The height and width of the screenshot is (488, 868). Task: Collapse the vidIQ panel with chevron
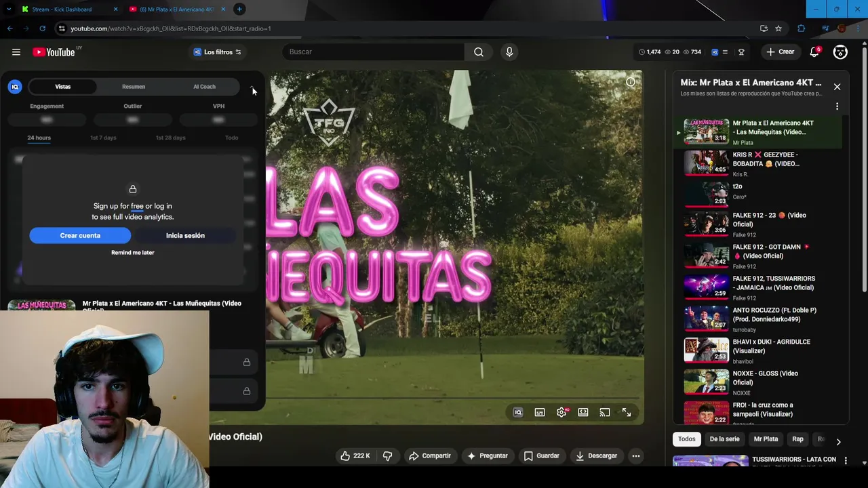[x=252, y=88]
